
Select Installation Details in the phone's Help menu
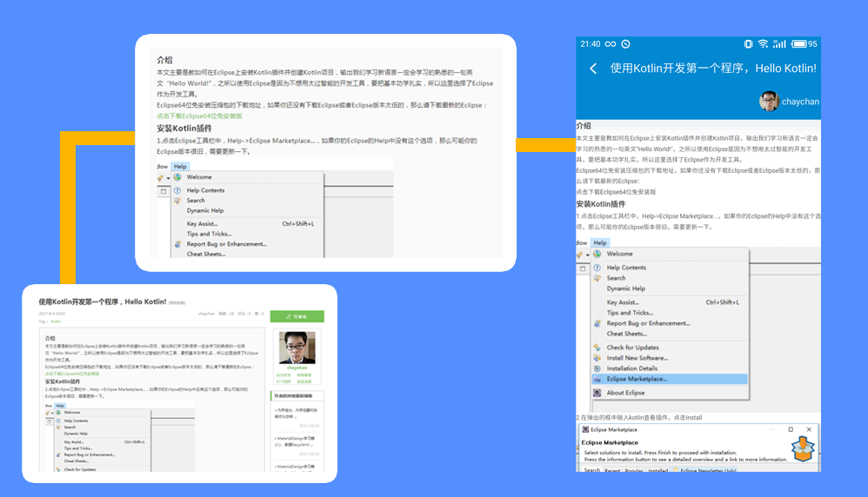point(632,368)
